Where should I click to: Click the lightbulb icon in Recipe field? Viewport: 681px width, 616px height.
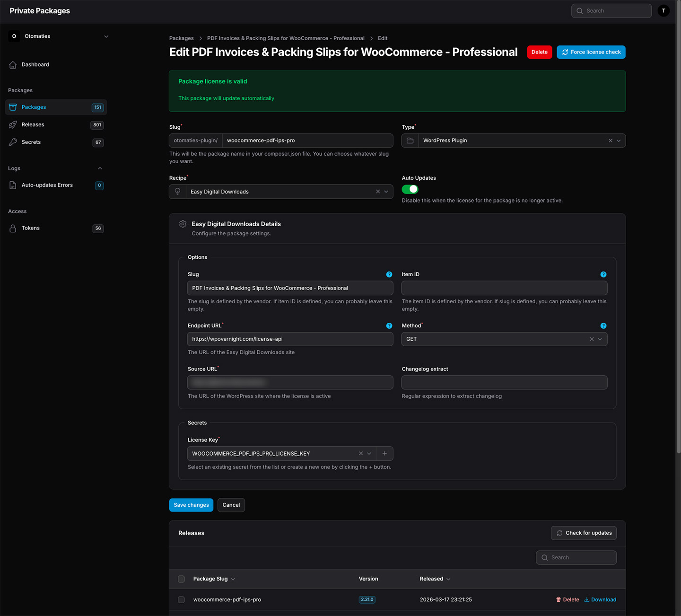[x=178, y=192]
